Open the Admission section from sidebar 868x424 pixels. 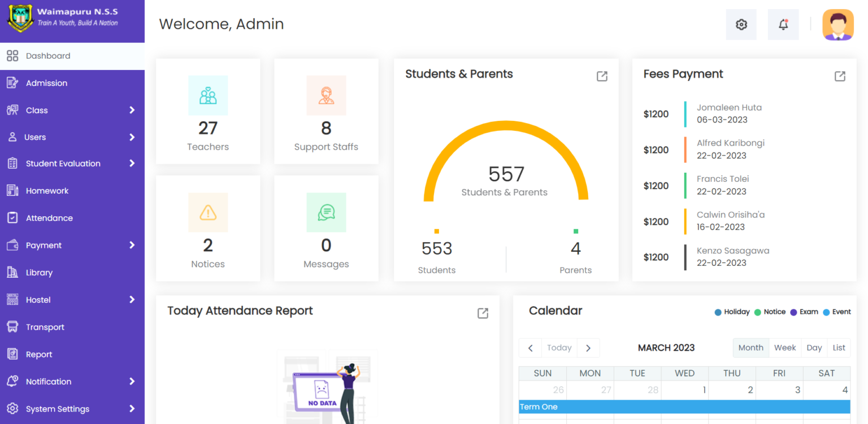[x=47, y=83]
